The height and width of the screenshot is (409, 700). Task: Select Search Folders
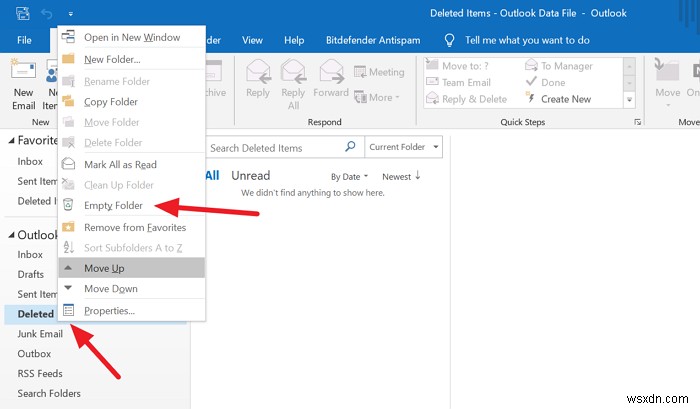click(49, 393)
